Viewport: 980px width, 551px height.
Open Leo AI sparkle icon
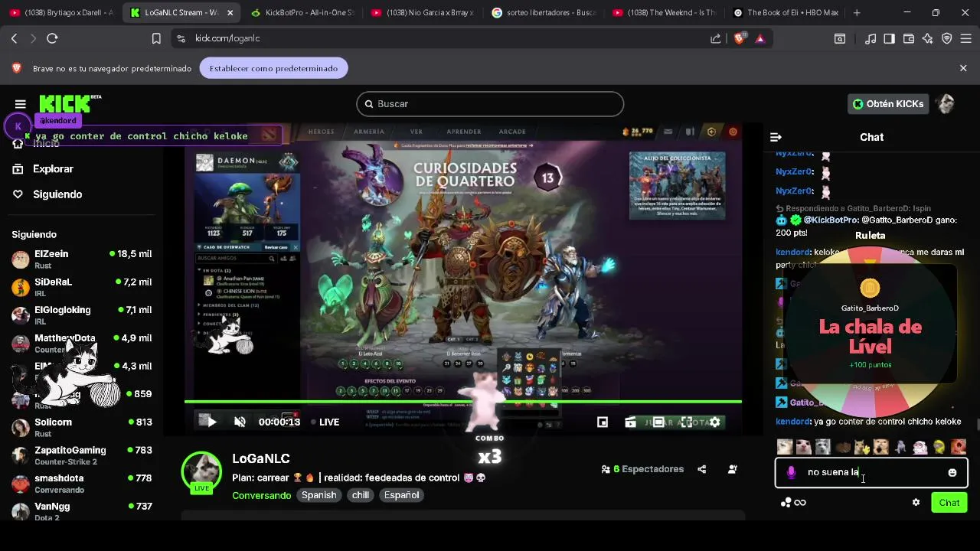point(928,38)
